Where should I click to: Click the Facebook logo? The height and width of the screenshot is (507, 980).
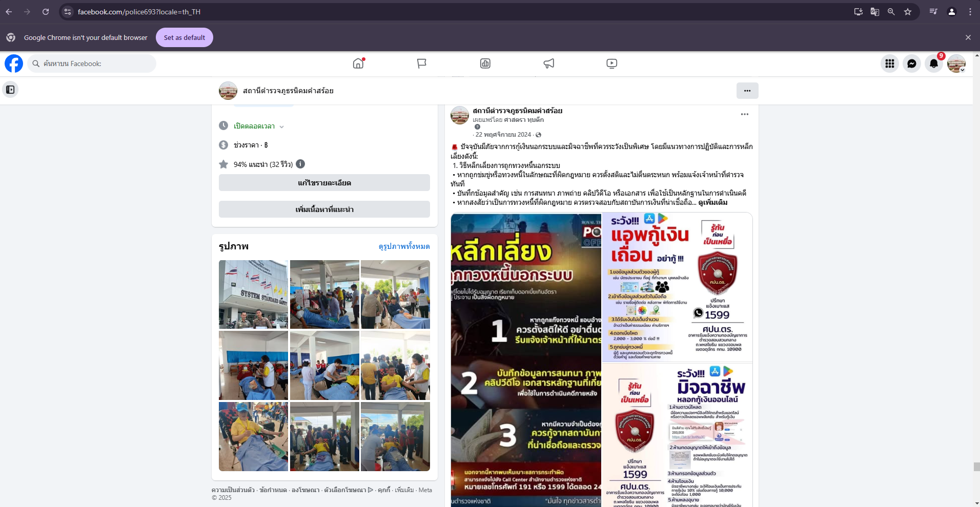coord(14,64)
